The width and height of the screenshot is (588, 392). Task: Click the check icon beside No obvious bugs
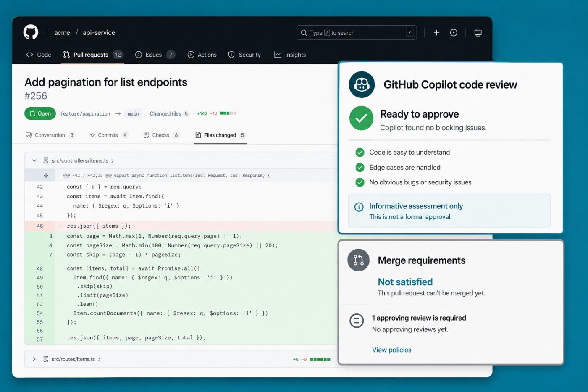[360, 182]
